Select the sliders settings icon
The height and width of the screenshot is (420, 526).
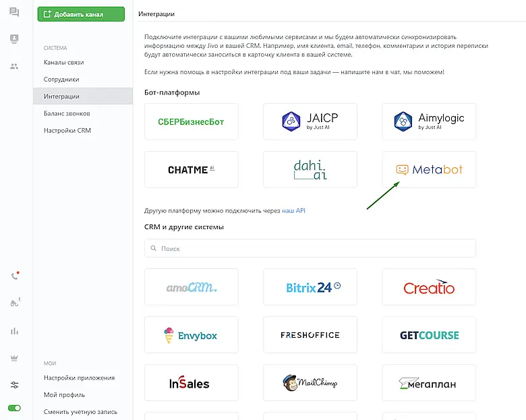click(14, 385)
